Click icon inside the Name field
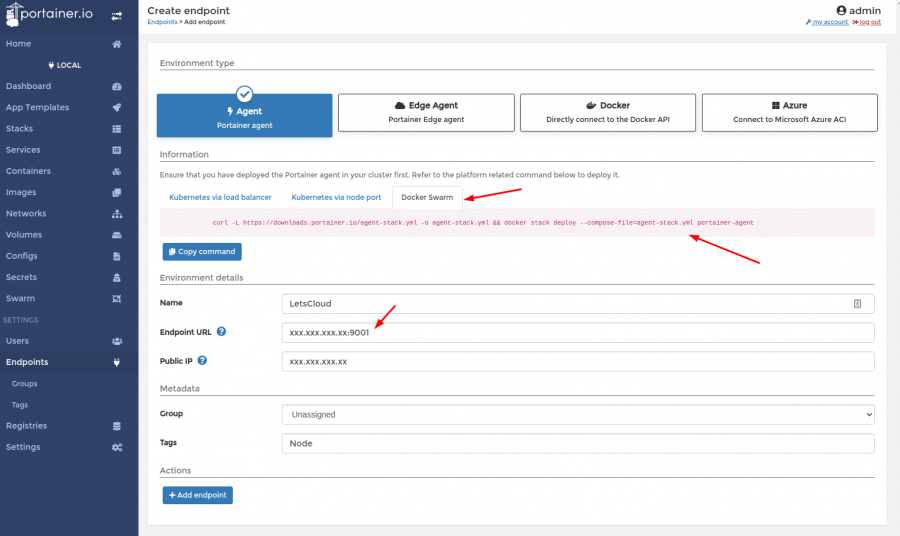This screenshot has height=536, width=900. (857, 304)
